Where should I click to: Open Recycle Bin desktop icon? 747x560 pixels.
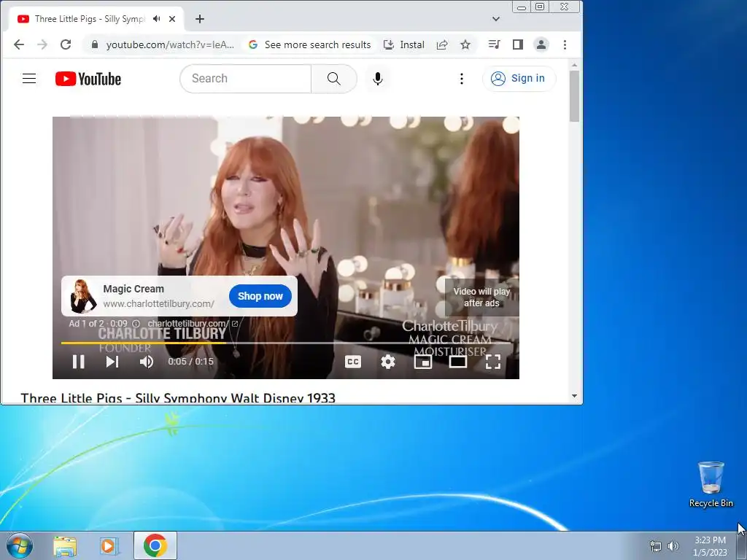click(711, 484)
